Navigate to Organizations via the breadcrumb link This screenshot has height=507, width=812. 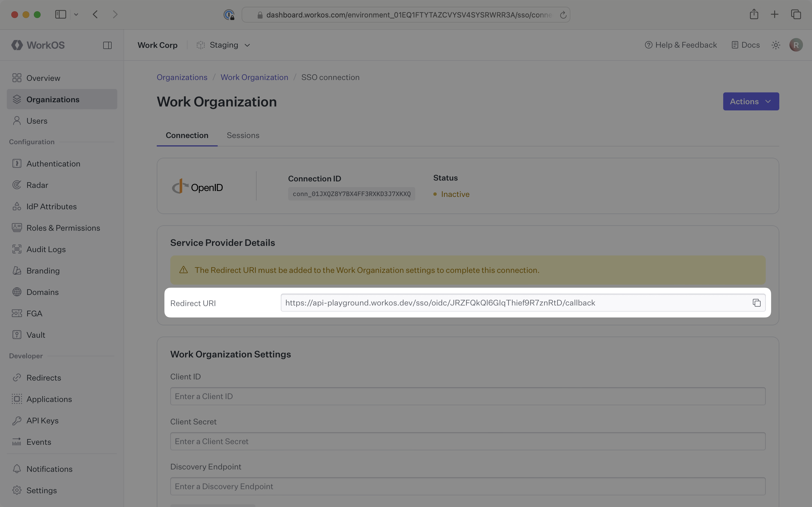point(182,77)
